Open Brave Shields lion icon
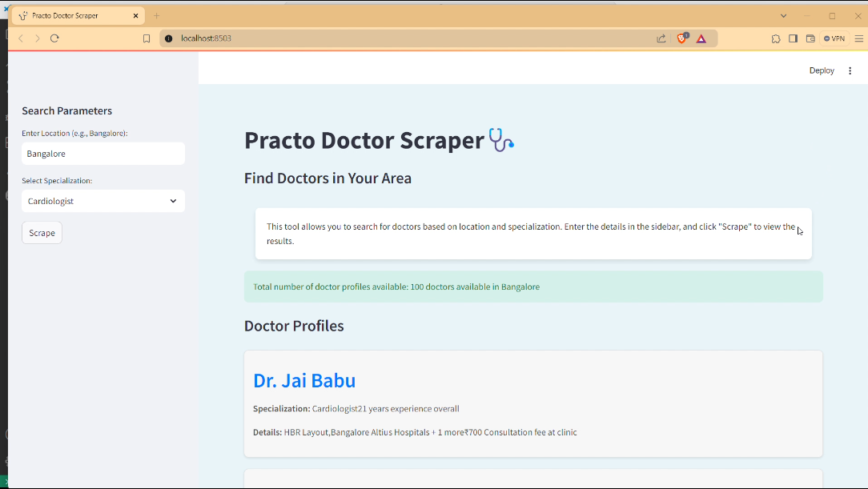The width and height of the screenshot is (868, 489). (x=682, y=38)
